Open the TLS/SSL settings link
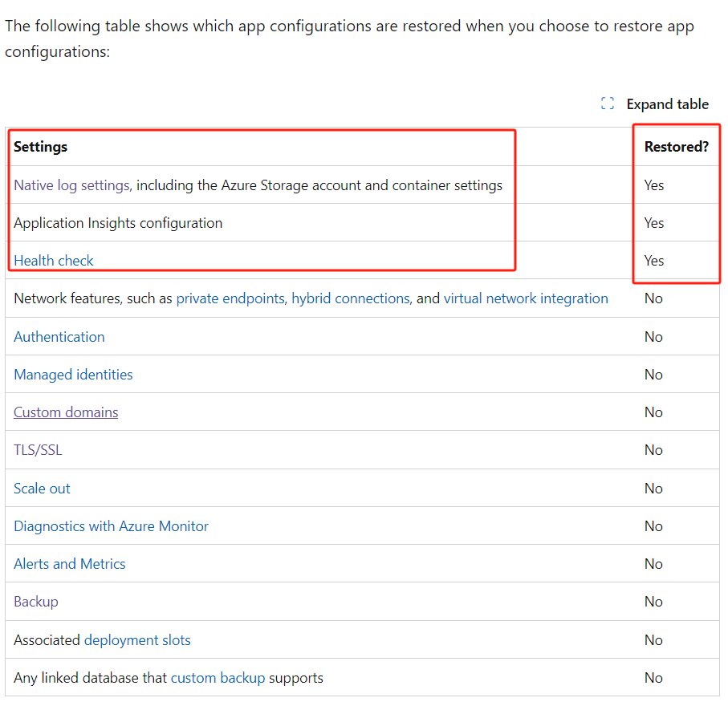 [x=37, y=449]
